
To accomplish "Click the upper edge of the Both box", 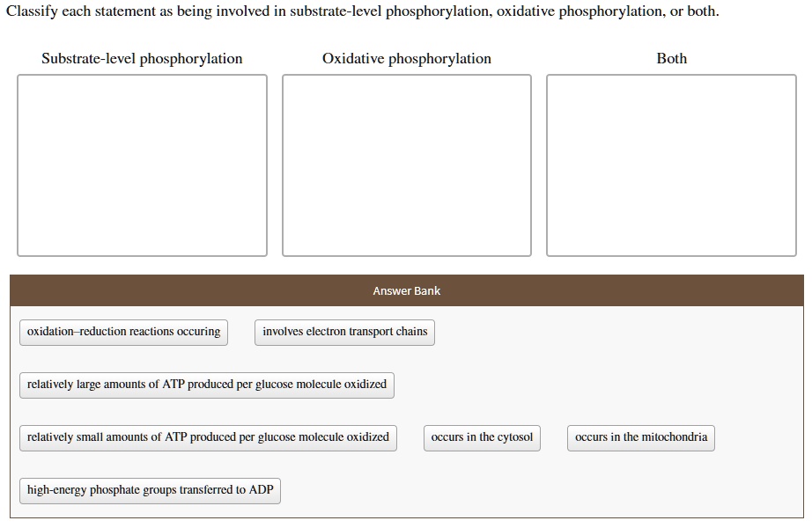I will pyautogui.click(x=671, y=75).
